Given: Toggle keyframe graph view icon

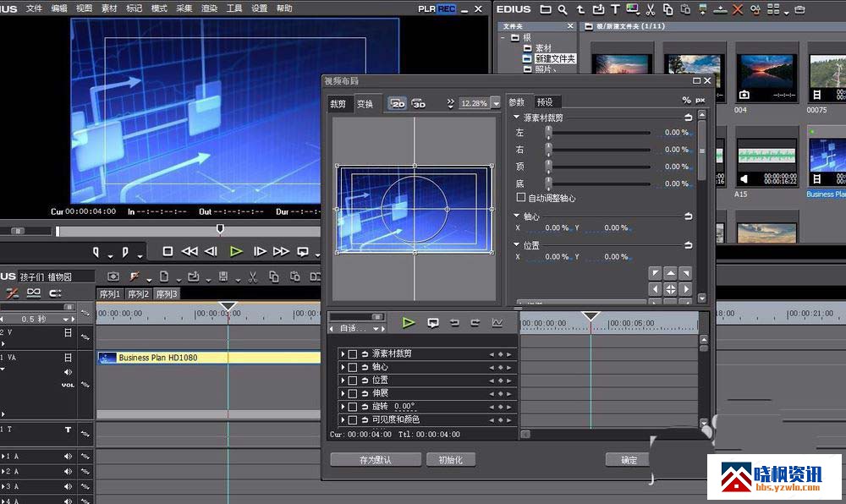Looking at the screenshot, I should click(497, 323).
